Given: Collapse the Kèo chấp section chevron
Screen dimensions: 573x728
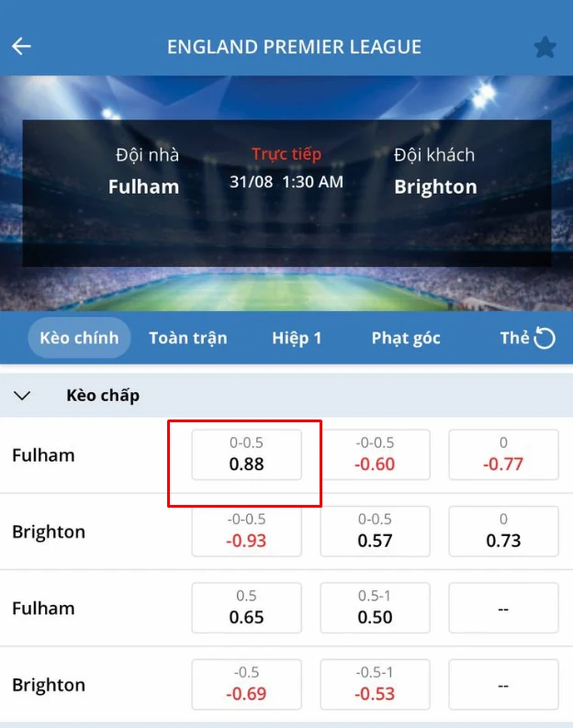Looking at the screenshot, I should coord(23,396).
